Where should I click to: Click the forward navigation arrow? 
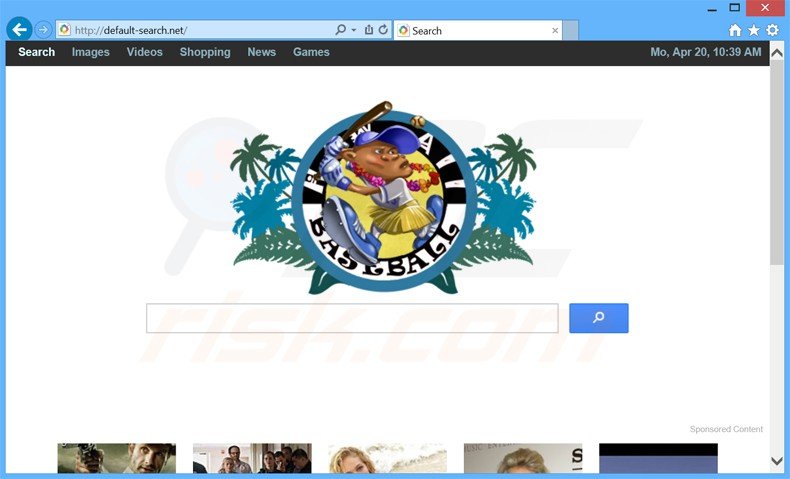coord(43,30)
